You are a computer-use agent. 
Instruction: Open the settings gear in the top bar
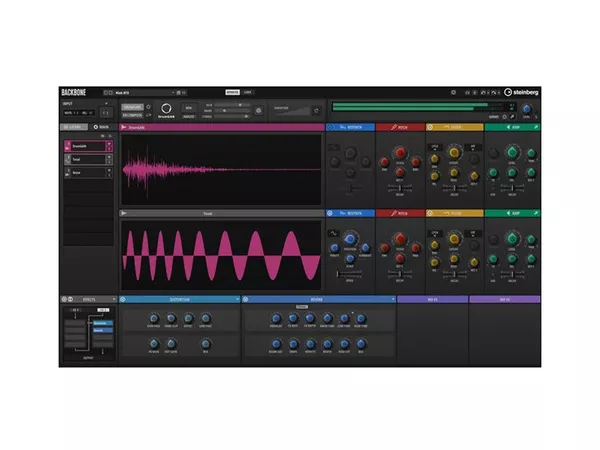tap(453, 92)
